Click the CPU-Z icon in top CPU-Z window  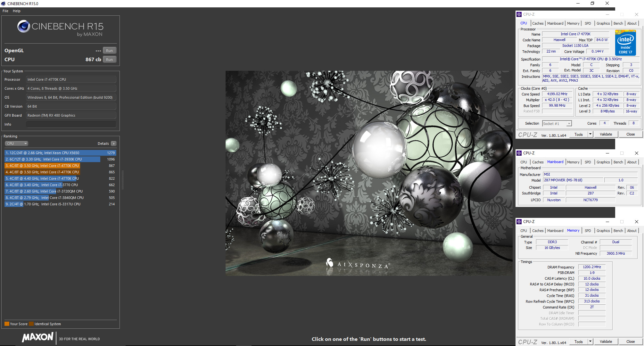519,14
